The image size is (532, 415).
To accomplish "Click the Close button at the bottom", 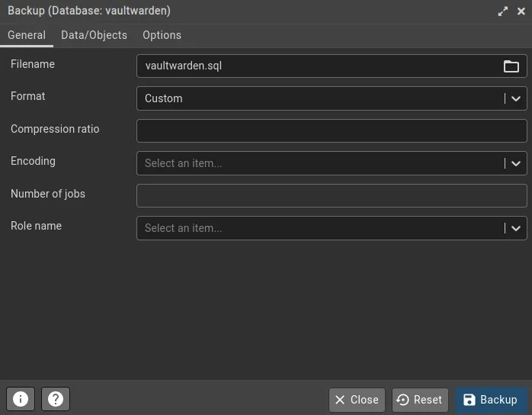I will pyautogui.click(x=357, y=400).
